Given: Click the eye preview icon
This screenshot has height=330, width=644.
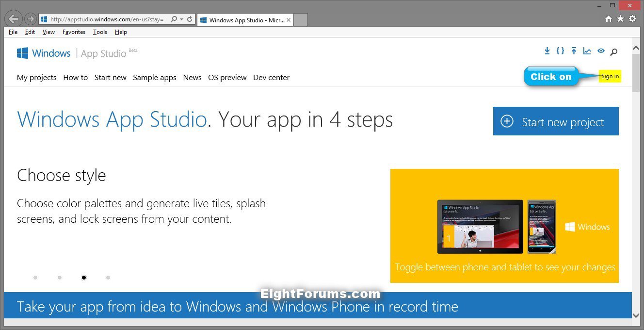Looking at the screenshot, I should click(x=601, y=51).
